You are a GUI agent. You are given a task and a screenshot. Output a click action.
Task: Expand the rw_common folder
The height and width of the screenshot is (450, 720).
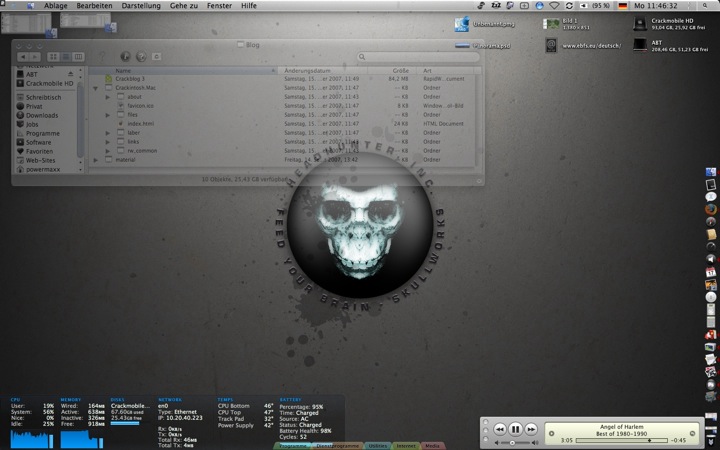pos(107,151)
